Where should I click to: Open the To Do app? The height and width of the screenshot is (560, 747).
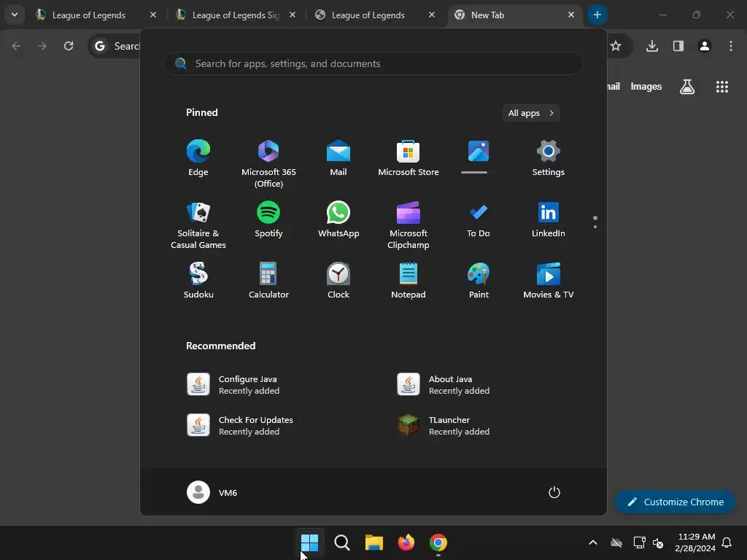point(479,220)
